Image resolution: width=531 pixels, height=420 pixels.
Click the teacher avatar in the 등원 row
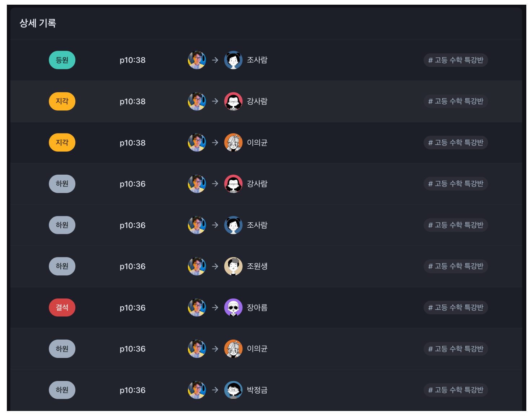click(x=197, y=60)
